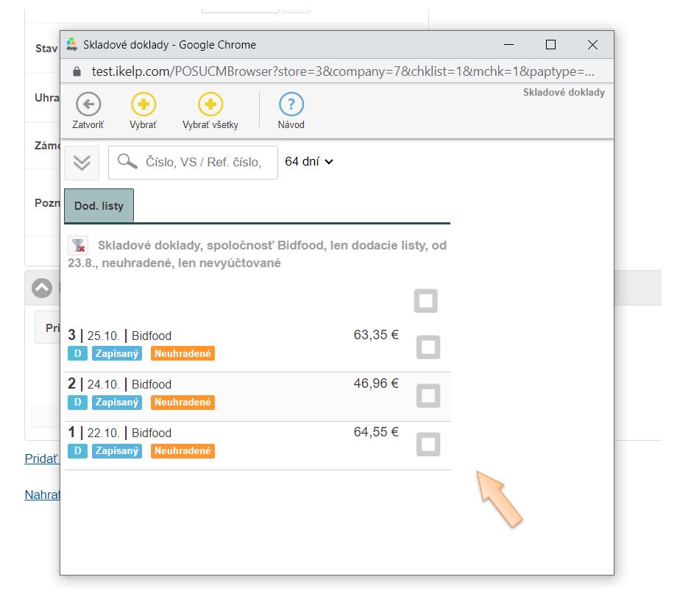Check the box for document 3 (63,35 €)
The width and height of the screenshot is (677, 616).
[428, 347]
